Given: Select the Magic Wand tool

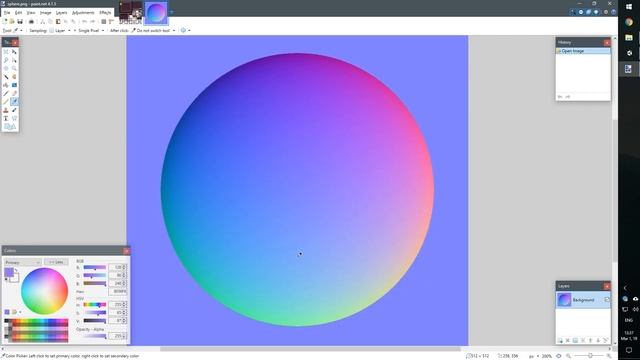Looking at the screenshot, I should pyautogui.click(x=6, y=77).
